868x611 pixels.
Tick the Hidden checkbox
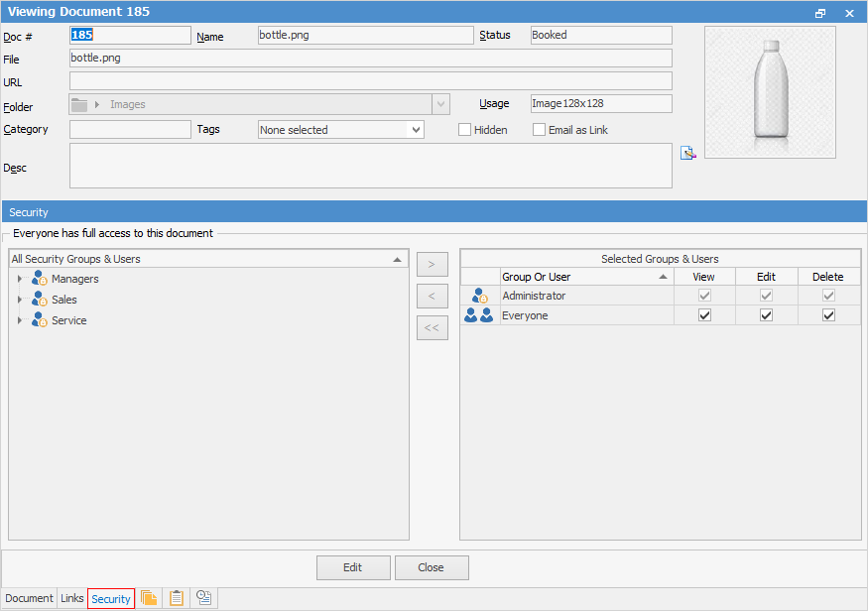[464, 130]
